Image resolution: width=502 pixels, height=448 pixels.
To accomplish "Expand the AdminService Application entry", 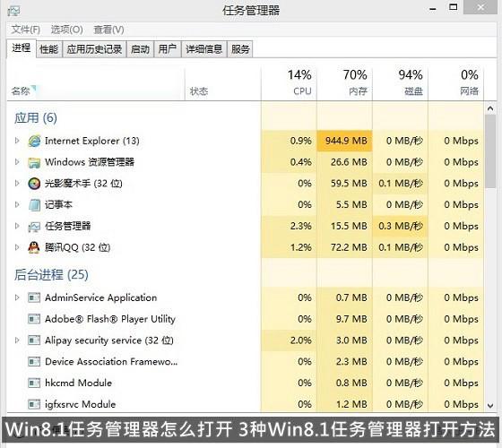I will click(x=17, y=297).
